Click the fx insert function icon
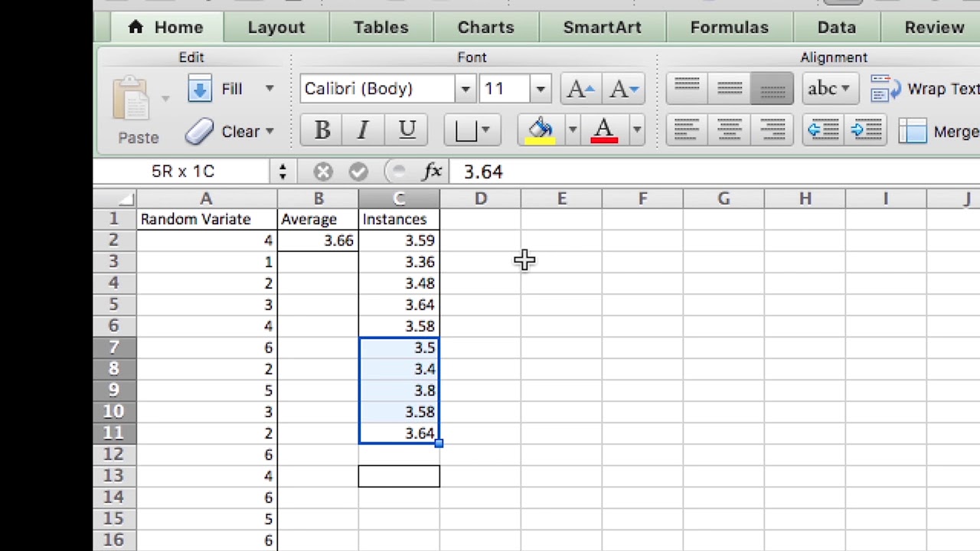 (432, 171)
